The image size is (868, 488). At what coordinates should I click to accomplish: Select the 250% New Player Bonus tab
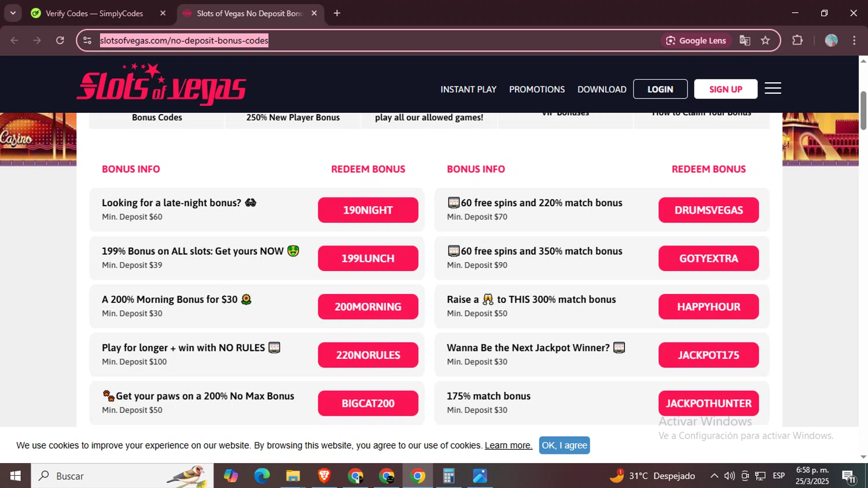point(293,118)
